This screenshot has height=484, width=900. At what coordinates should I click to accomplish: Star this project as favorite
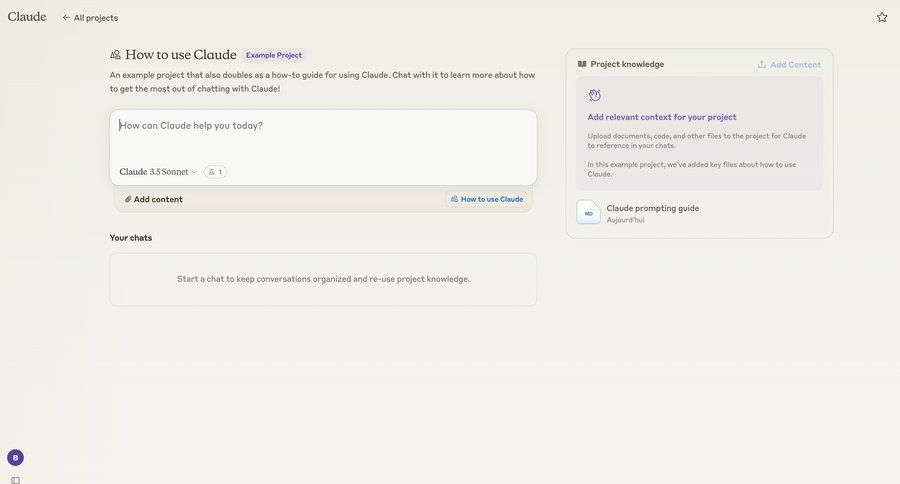click(x=882, y=17)
